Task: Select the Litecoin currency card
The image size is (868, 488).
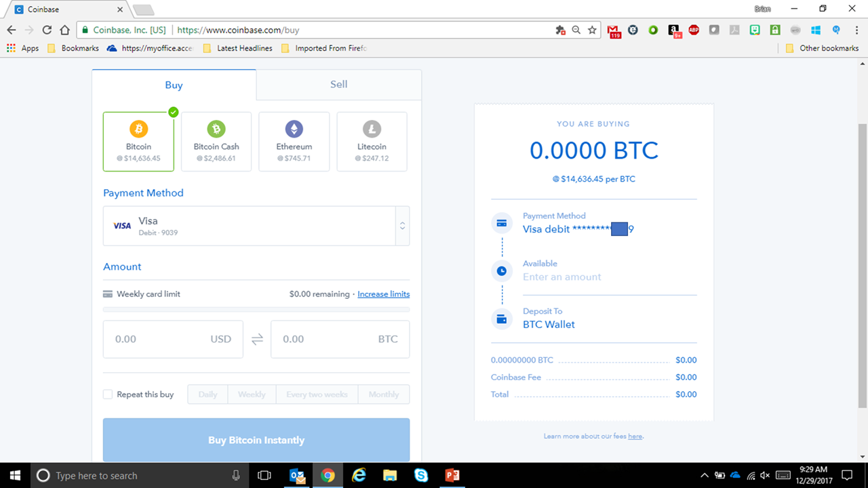Action: click(x=372, y=141)
